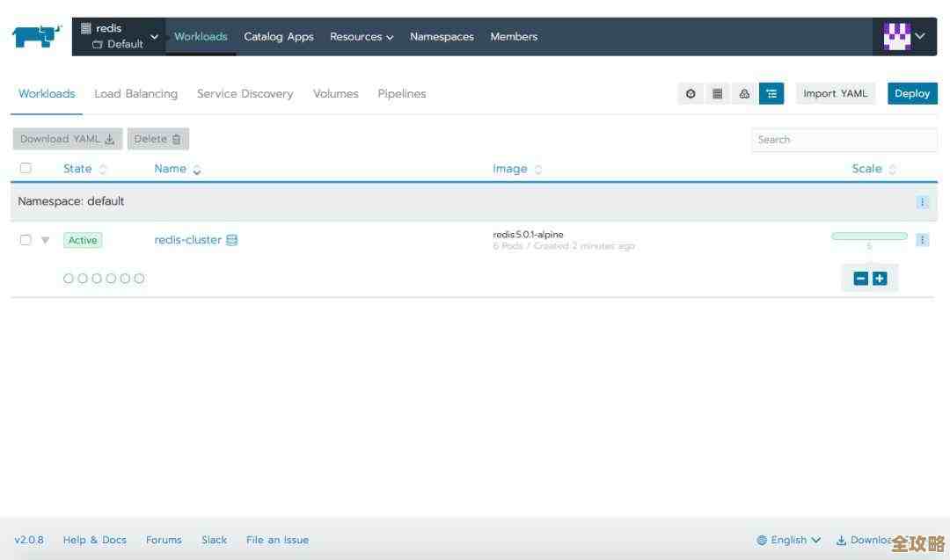
Task: Open the Namespace: default actions menu
Action: click(x=922, y=202)
